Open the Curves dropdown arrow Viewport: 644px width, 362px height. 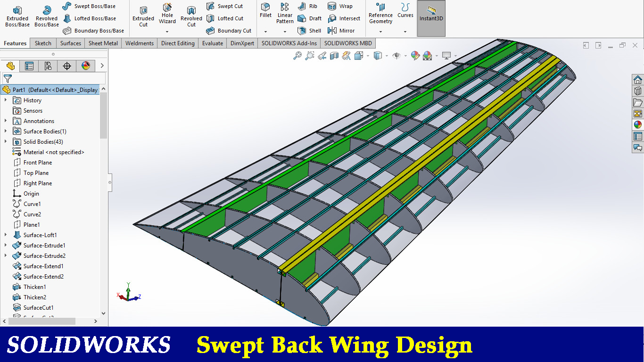(405, 32)
